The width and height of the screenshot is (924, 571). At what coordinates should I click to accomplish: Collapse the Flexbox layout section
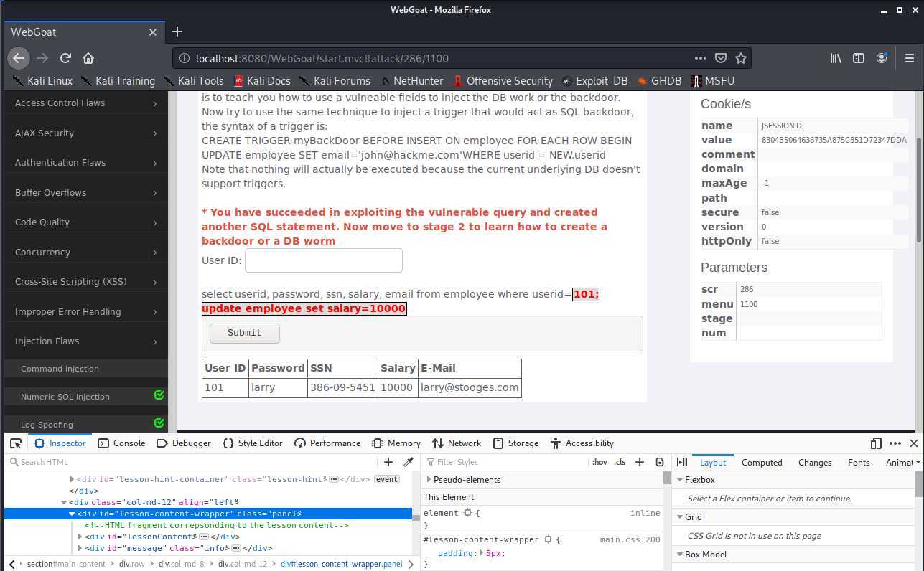(x=679, y=480)
